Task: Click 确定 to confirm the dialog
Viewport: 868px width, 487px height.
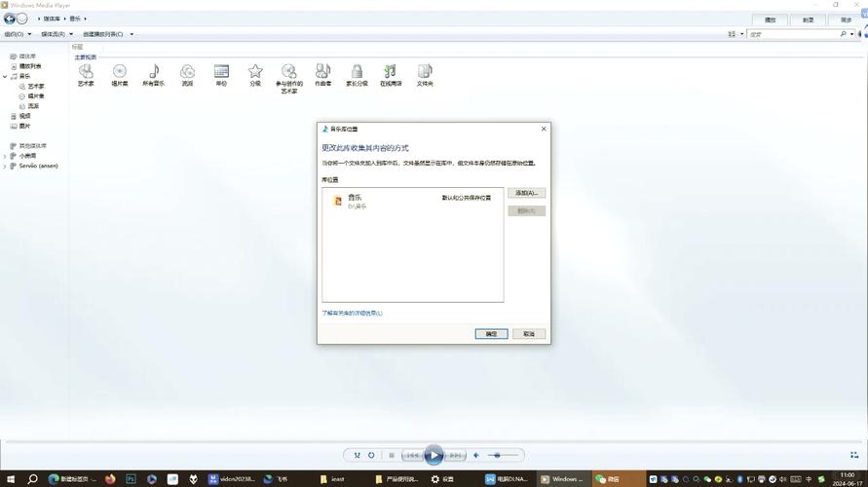Action: tap(491, 334)
